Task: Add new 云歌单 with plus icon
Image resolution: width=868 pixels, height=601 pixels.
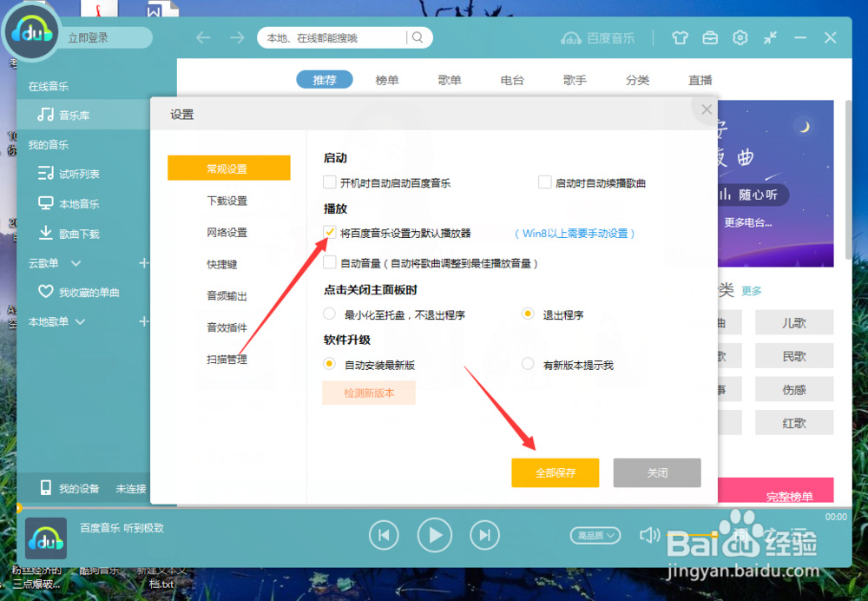Action: click(144, 263)
